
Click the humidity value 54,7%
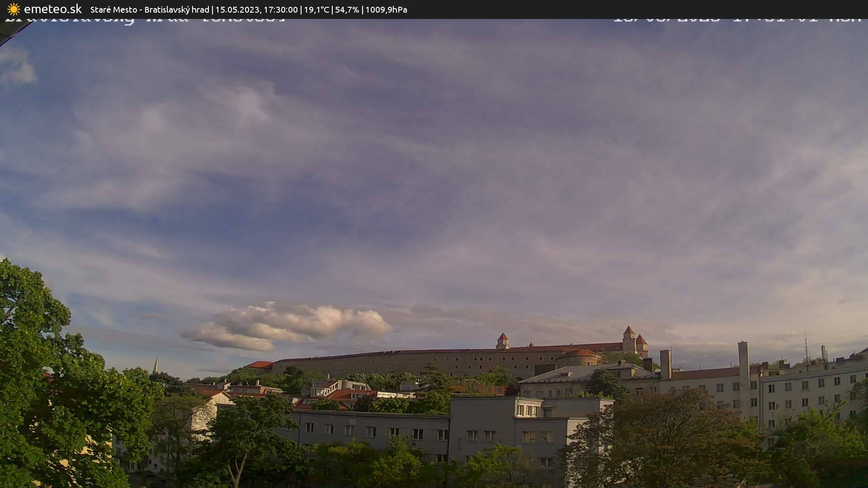(x=347, y=9)
